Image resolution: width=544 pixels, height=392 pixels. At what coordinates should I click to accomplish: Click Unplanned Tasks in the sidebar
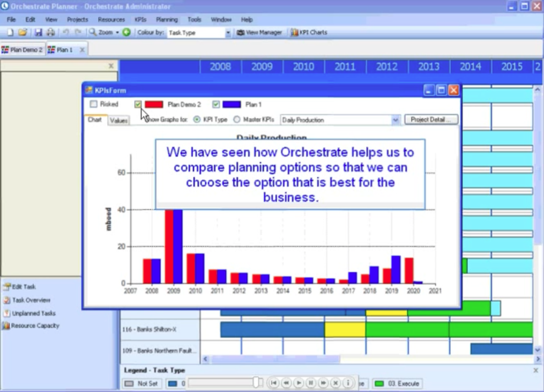(30, 313)
